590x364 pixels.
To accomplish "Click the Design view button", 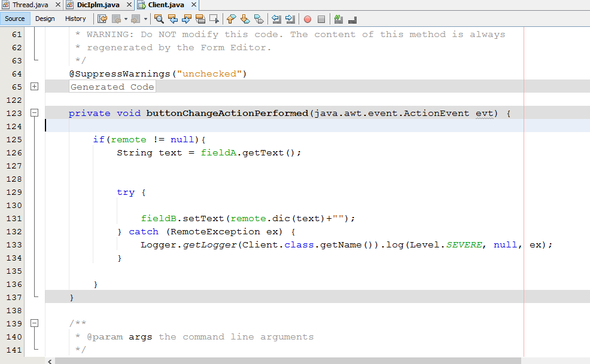I will point(45,19).
